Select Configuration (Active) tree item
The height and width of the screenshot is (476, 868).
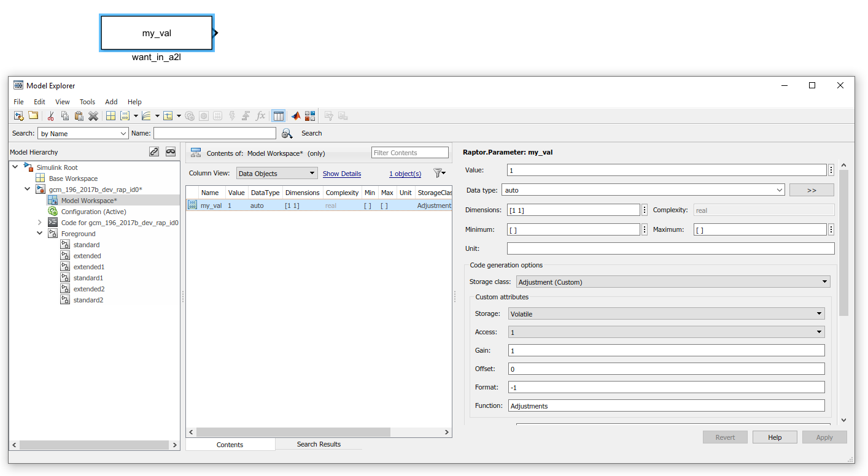click(93, 212)
